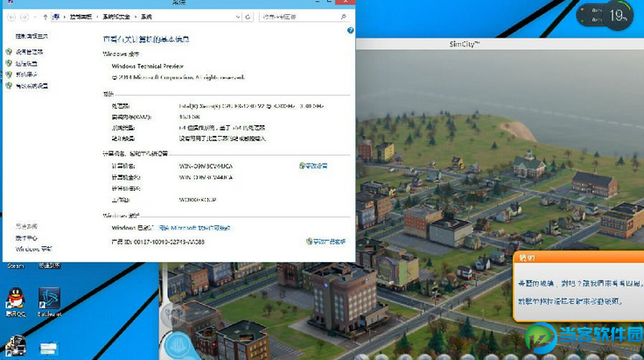Open System protection from the sidebar
Viewport: 644px width, 360px height.
click(x=26, y=74)
